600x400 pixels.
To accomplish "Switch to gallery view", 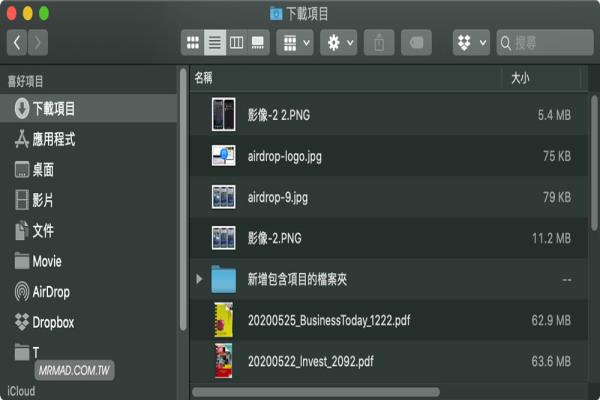I will [x=258, y=42].
